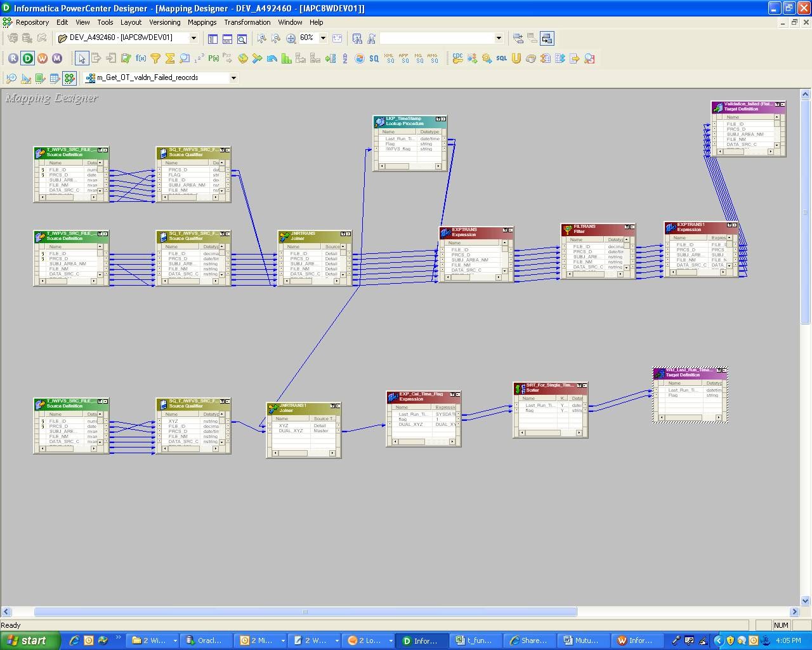The height and width of the screenshot is (650, 812).
Task: Launch the Workflow Manager with the W shortcut
Action: 43,58
